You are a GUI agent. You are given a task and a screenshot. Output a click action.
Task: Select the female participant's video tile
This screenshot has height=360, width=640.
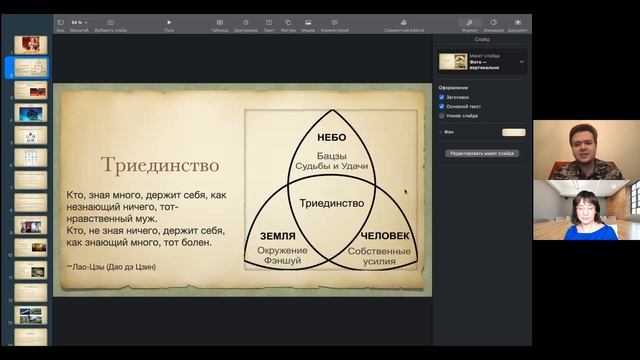tap(587, 210)
